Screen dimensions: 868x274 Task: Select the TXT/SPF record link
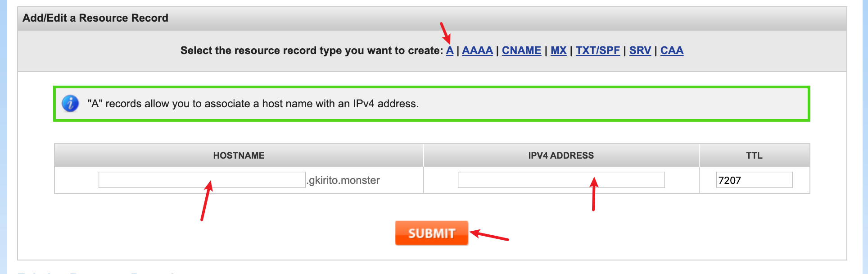coord(597,50)
